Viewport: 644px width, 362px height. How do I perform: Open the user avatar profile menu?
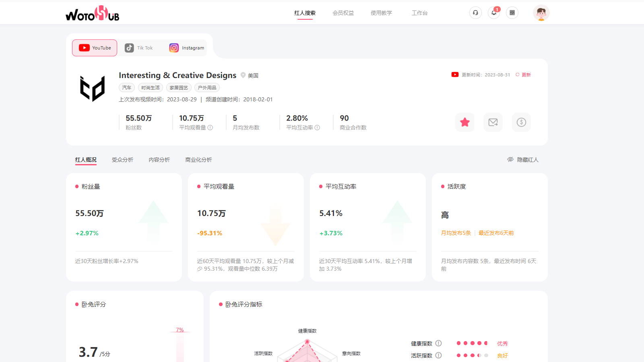point(541,13)
